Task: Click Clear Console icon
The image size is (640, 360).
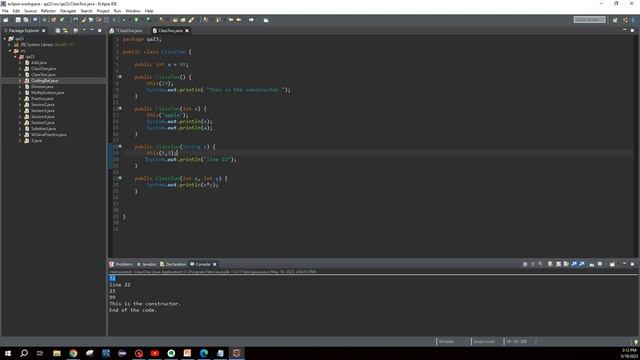Action: tap(550, 264)
